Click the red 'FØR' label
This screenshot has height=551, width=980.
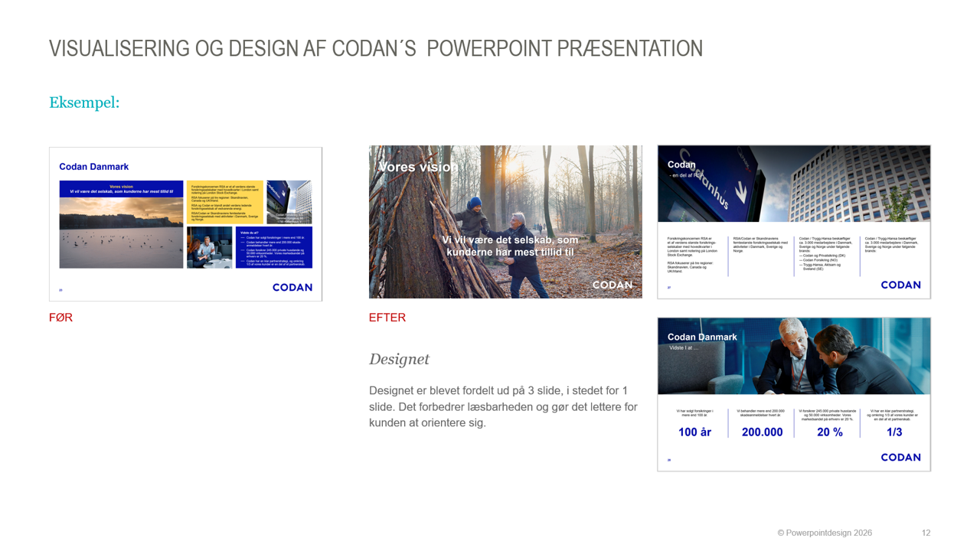pyautogui.click(x=60, y=318)
